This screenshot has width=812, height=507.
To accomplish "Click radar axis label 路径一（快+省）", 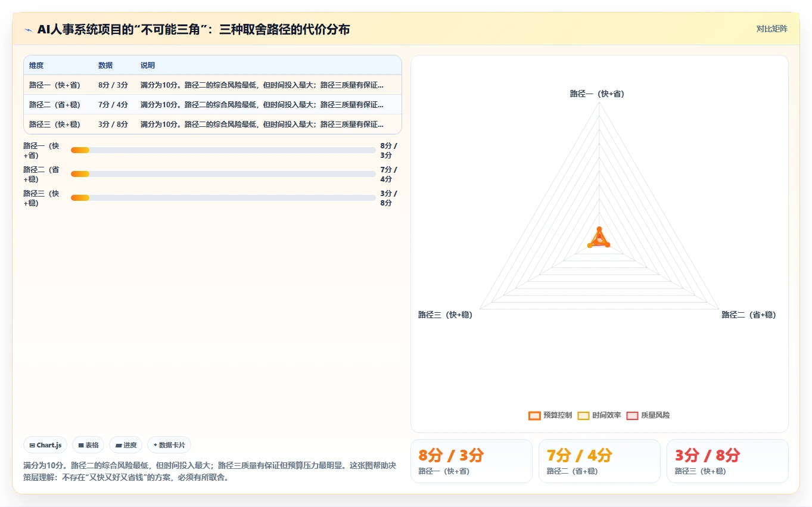I will (x=597, y=94).
